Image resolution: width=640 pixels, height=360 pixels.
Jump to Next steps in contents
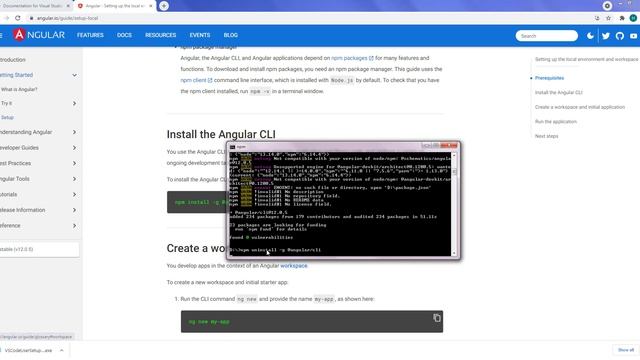546,136
